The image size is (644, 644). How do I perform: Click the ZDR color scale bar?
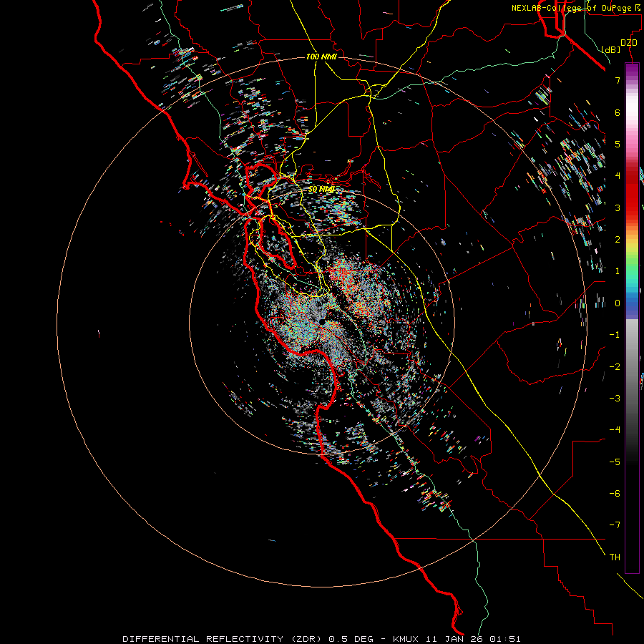(x=632, y=318)
